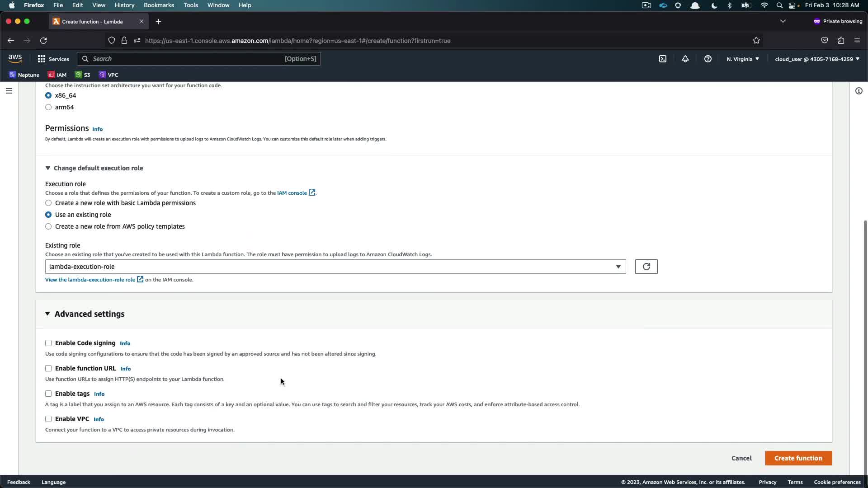
Task: Open the lambda-execution-role dropdown
Action: [335, 267]
